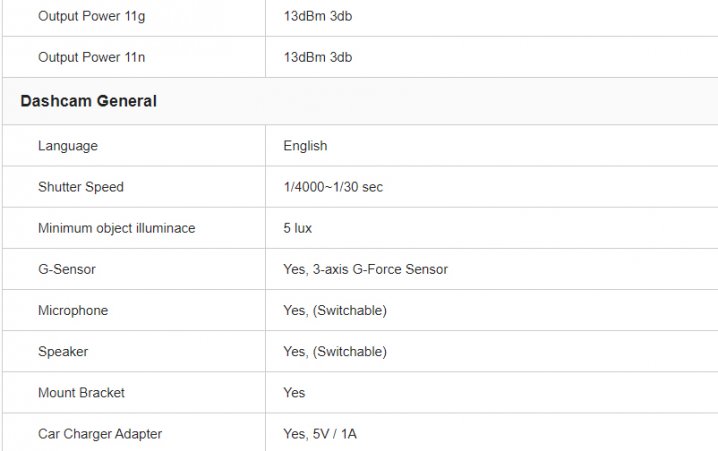Click the Speaker row label
This screenshot has height=451, width=718.
point(63,352)
